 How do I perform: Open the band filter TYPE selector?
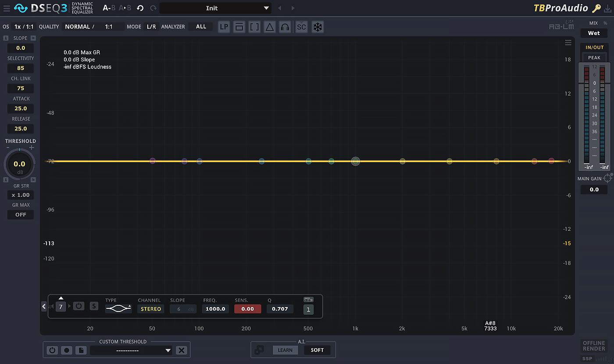coord(118,309)
